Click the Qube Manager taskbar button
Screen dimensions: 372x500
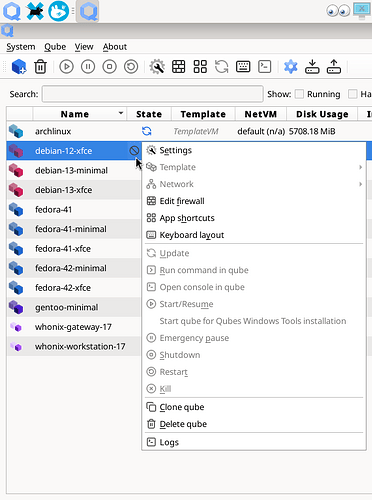[88, 11]
